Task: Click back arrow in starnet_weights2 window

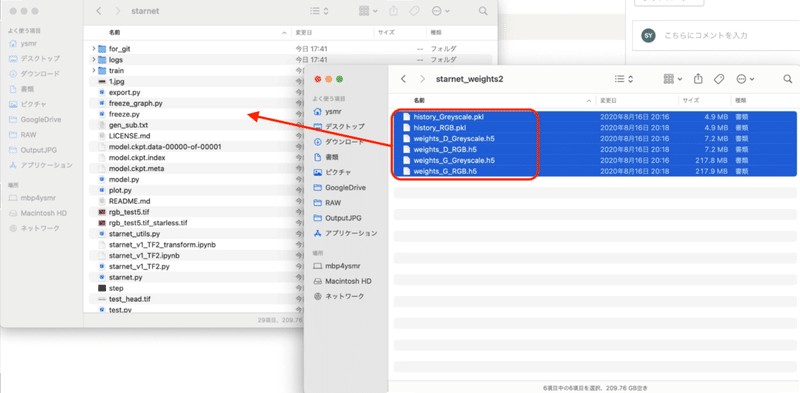Action: pyautogui.click(x=404, y=79)
